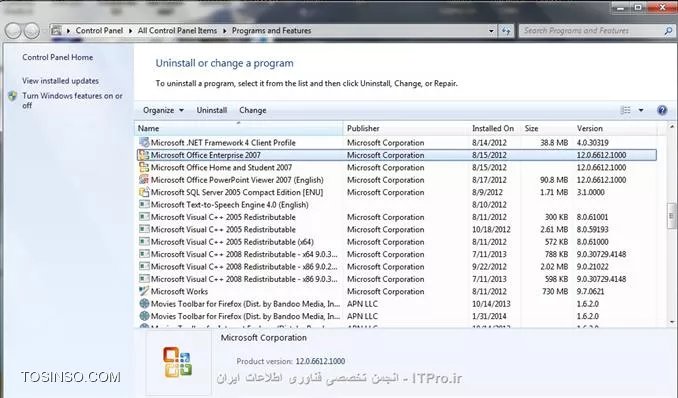678x398 pixels.
Task: Click Product version 12.0.6612.1000 in details pane
Action: point(291,361)
